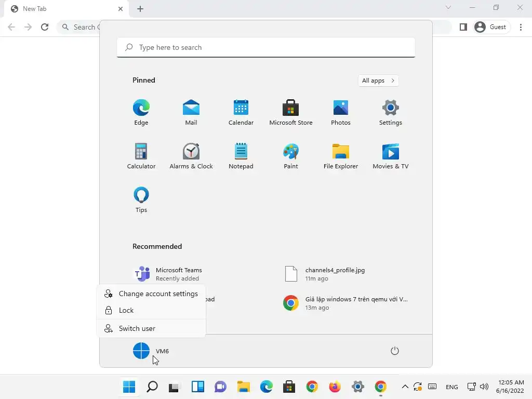This screenshot has height=399, width=532.
Task: Open Chrome three-dot menu
Action: pos(521,27)
